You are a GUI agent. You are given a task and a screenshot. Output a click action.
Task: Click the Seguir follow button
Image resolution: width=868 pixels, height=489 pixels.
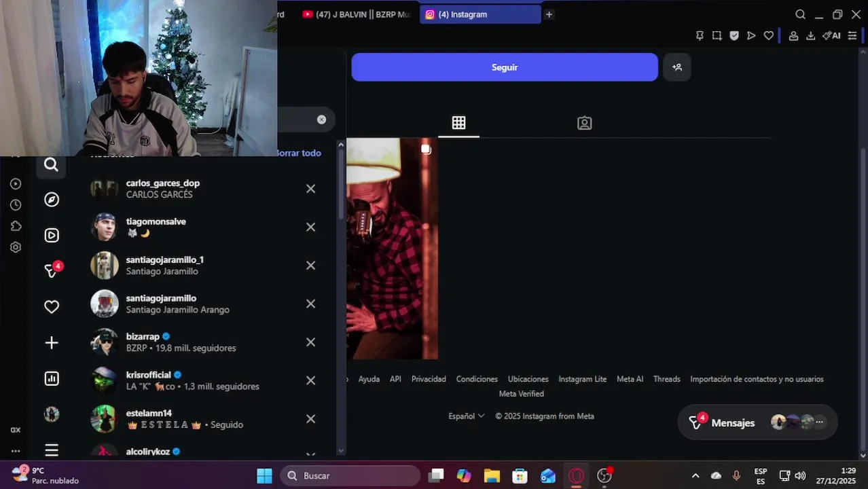(505, 67)
